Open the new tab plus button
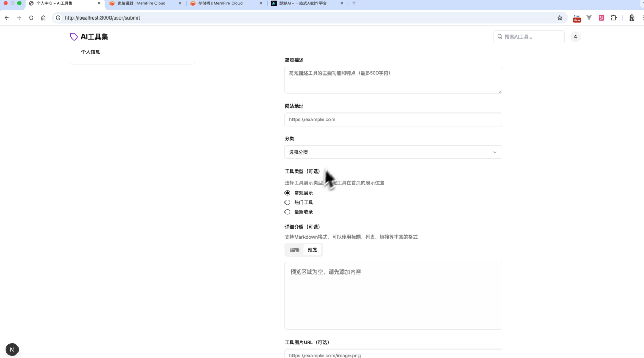 [354, 3]
